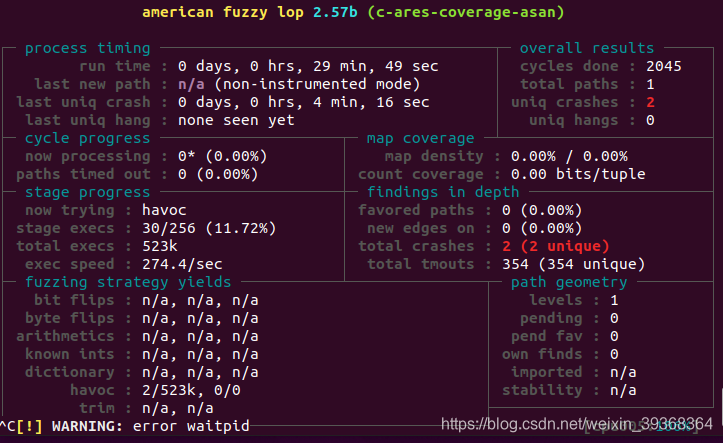This screenshot has height=443, width=723.
Task: Select red total crashes '2 (2 unique)'
Action: click(x=556, y=246)
